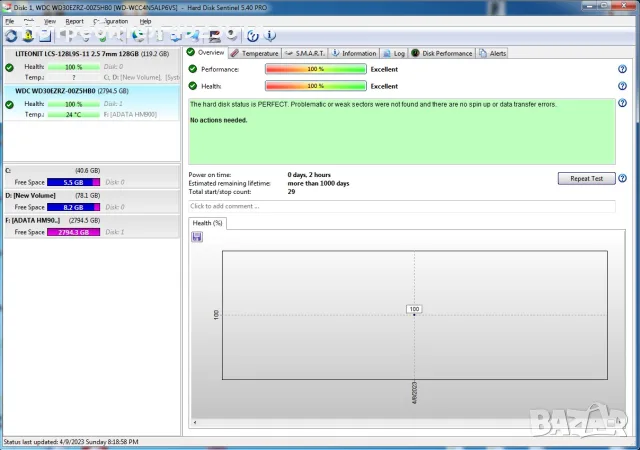Switch to the Information tab
640x450 pixels.
point(354,53)
